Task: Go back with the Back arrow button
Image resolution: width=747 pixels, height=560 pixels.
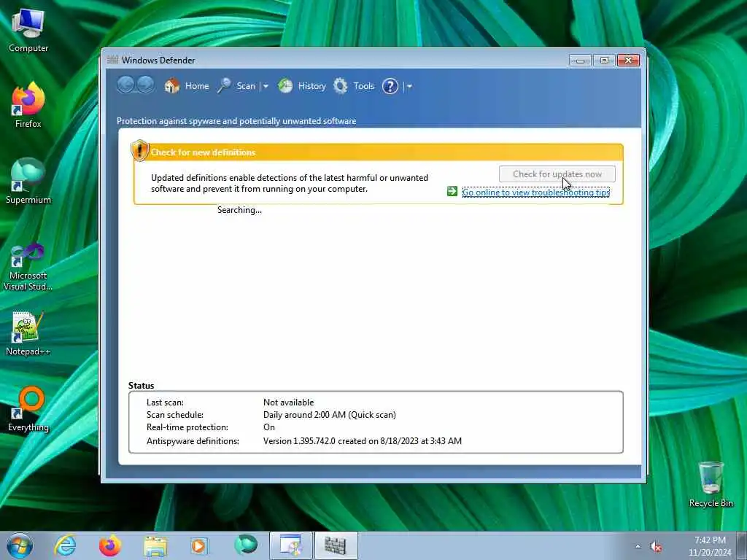Action: click(x=125, y=85)
